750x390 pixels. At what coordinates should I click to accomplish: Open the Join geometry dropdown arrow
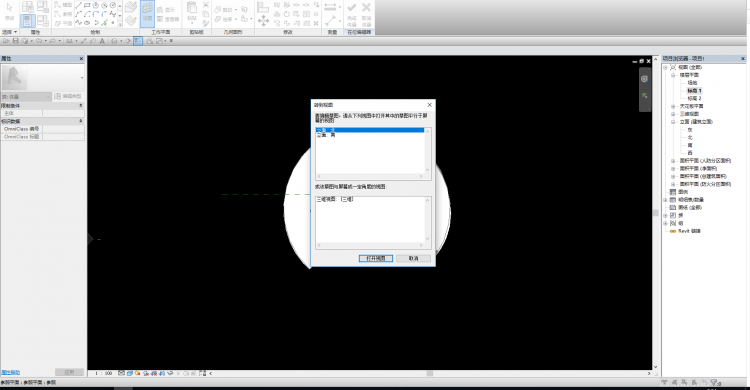click(236, 19)
